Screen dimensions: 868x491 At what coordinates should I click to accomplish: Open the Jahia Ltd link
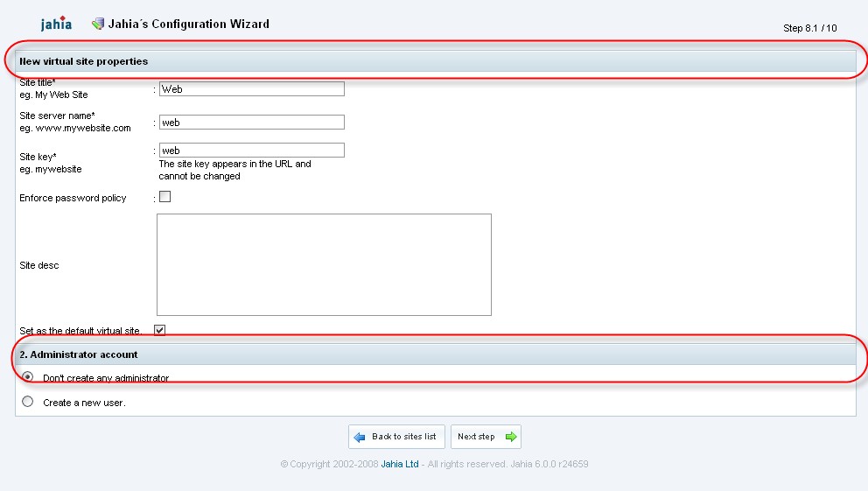point(400,464)
